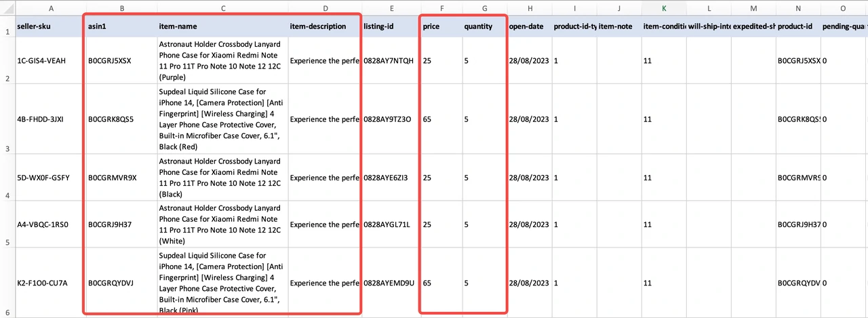The image size is (868, 318).
Task: Click the Red Supdeal Silicone Case name cell
Action: click(x=220, y=119)
